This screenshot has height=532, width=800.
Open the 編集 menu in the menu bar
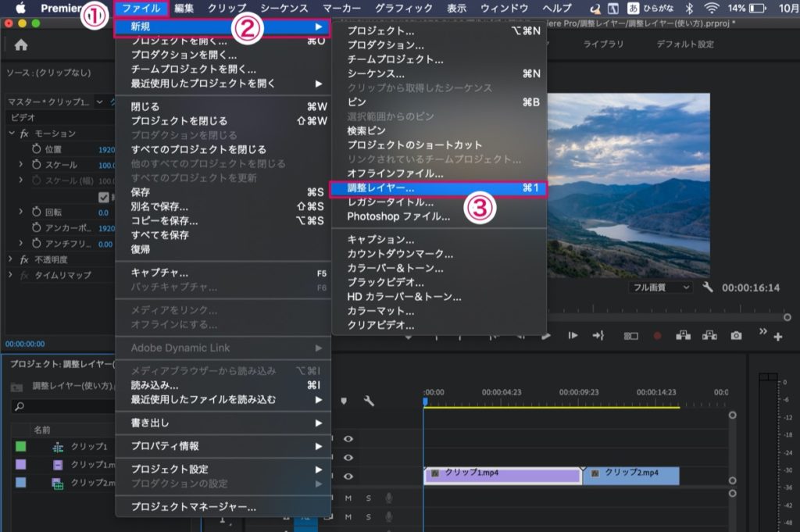[184, 9]
